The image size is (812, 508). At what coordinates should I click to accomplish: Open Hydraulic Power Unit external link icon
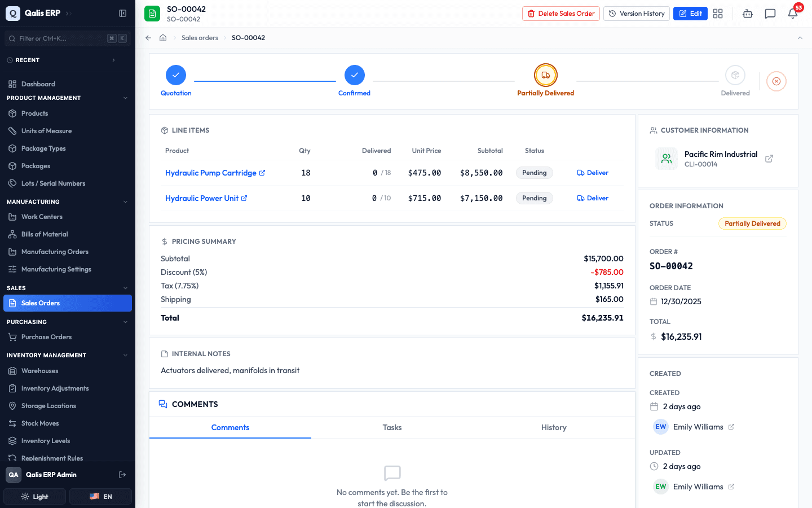(x=244, y=198)
